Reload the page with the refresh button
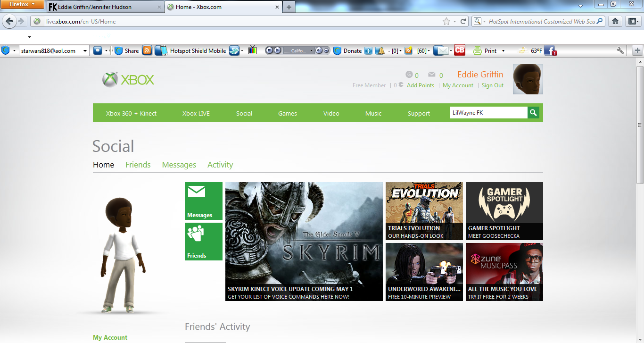Image resolution: width=644 pixels, height=343 pixels. pos(463,21)
